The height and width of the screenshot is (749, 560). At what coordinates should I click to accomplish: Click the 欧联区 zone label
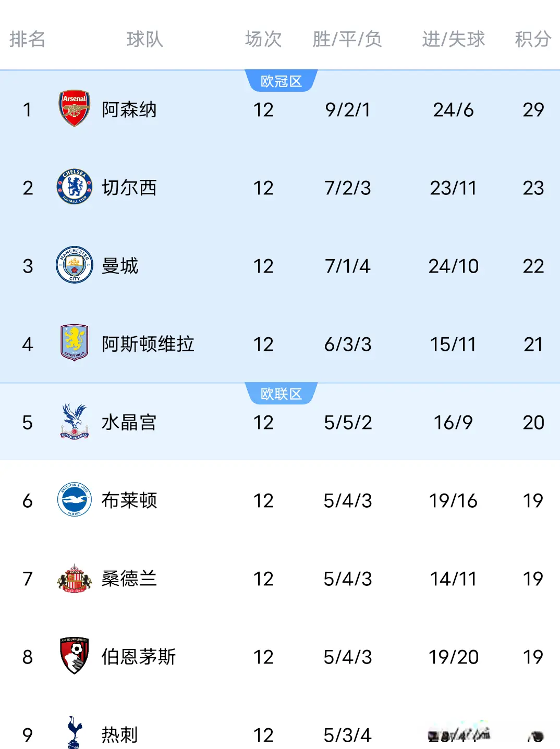click(x=281, y=394)
